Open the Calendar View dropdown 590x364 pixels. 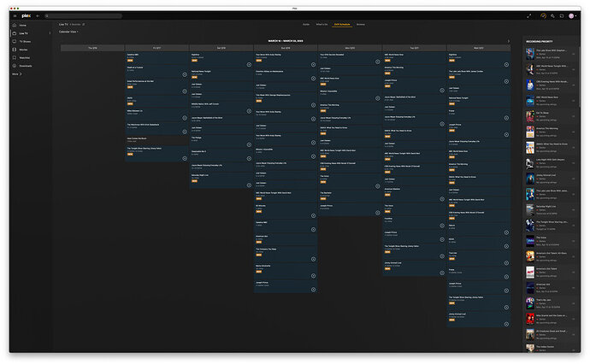click(68, 32)
